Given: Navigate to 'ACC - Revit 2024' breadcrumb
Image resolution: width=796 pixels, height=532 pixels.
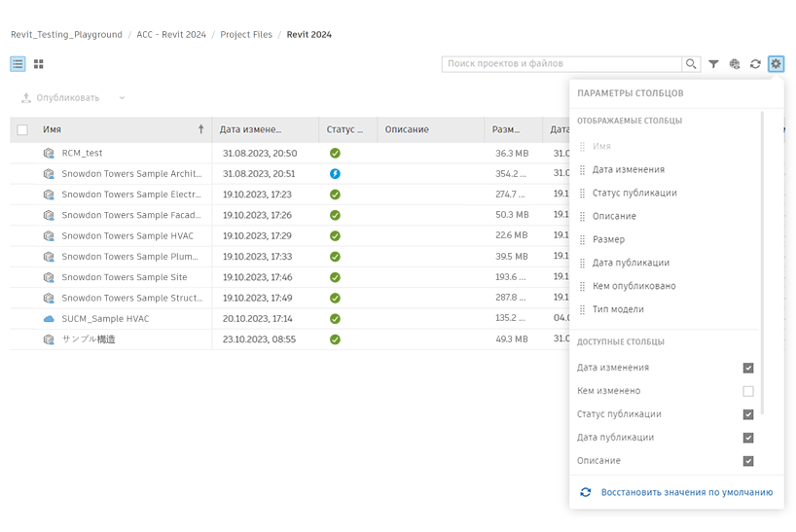Looking at the screenshot, I should 169,35.
